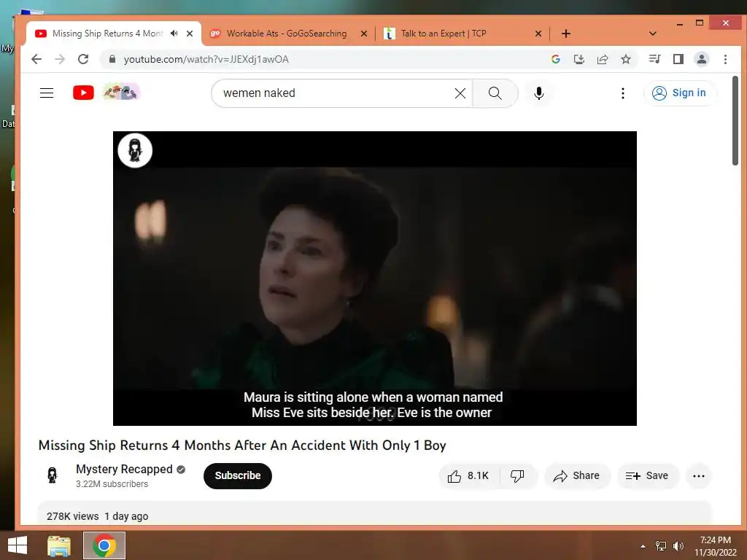Subscribe to Mystery Recapped
Screen dimensions: 747x560
click(x=237, y=475)
